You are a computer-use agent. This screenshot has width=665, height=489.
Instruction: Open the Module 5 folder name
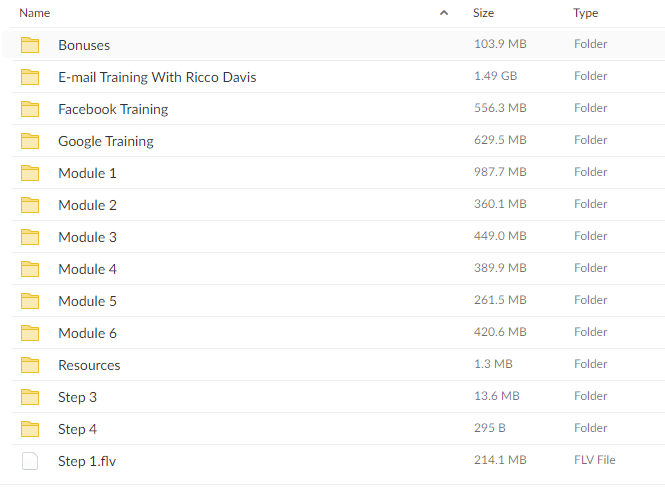tap(87, 301)
